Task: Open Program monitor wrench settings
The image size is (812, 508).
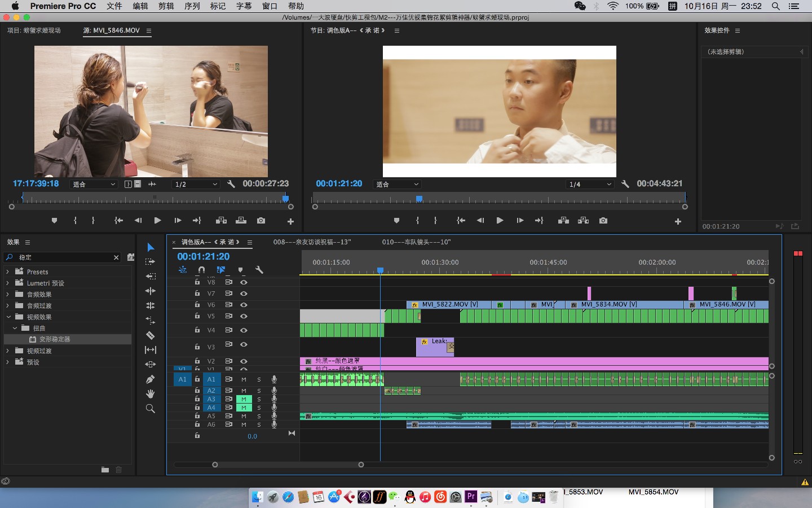Action: point(625,184)
